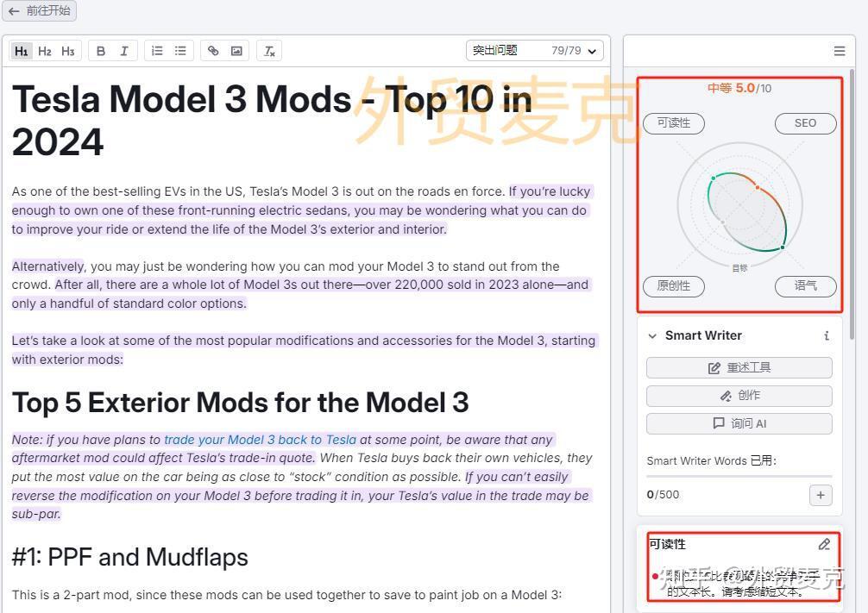This screenshot has height=613, width=868.
Task: Open the hamburger menu in side panel
Action: (x=840, y=51)
